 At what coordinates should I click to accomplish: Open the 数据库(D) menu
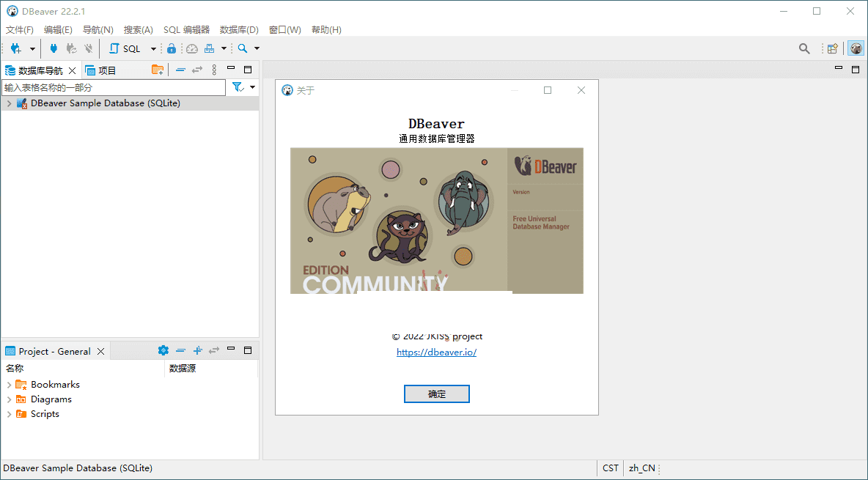[x=239, y=30]
